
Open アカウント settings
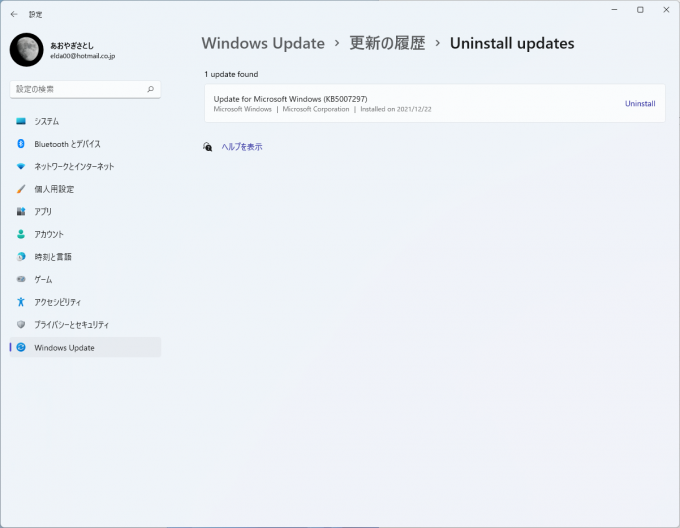click(85, 234)
